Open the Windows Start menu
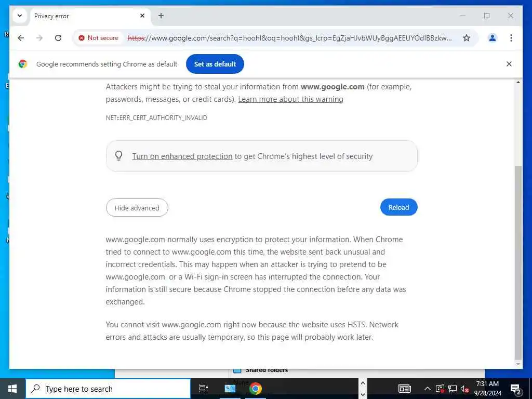The image size is (532, 399). click(x=12, y=389)
